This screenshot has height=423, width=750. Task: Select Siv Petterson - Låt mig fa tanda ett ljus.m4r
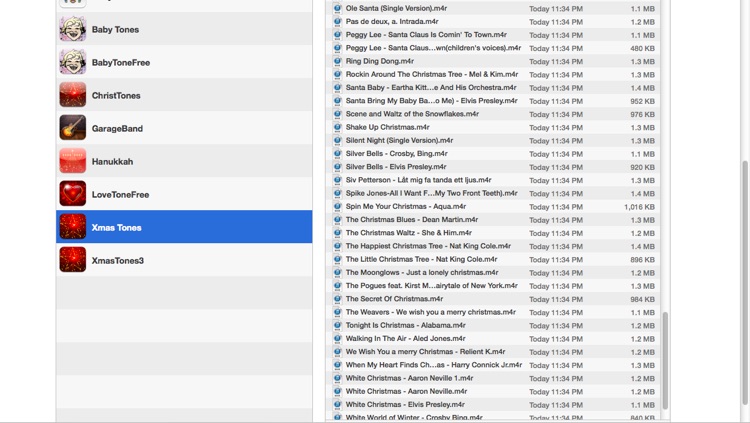[419, 180]
